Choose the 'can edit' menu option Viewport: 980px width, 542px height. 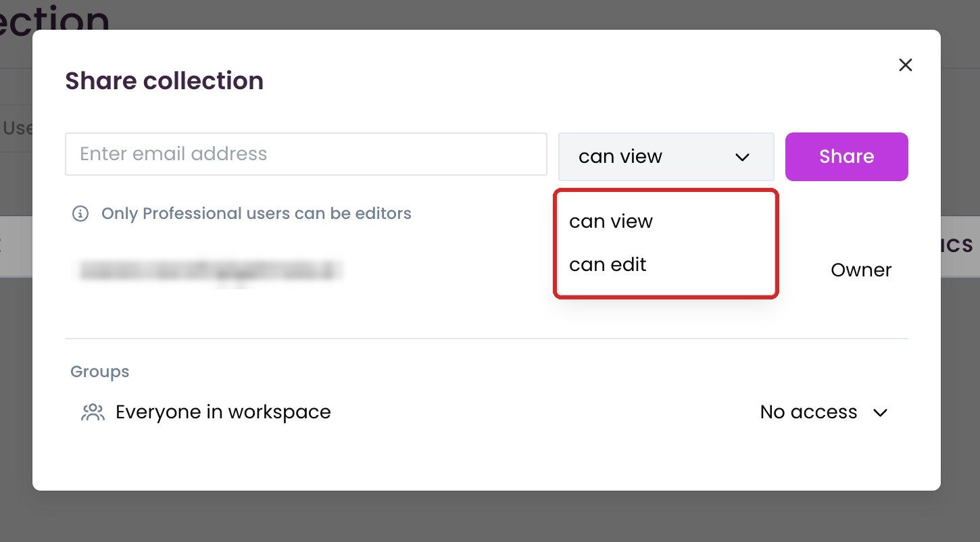(x=608, y=265)
